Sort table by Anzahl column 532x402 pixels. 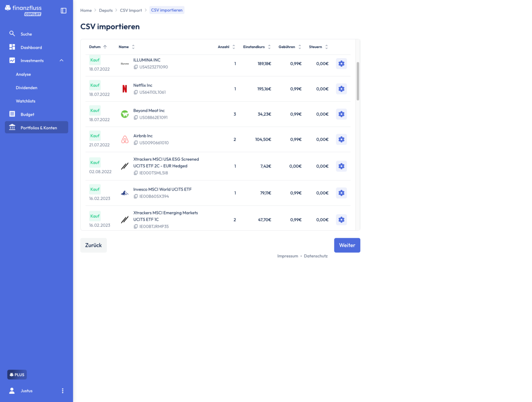226,47
